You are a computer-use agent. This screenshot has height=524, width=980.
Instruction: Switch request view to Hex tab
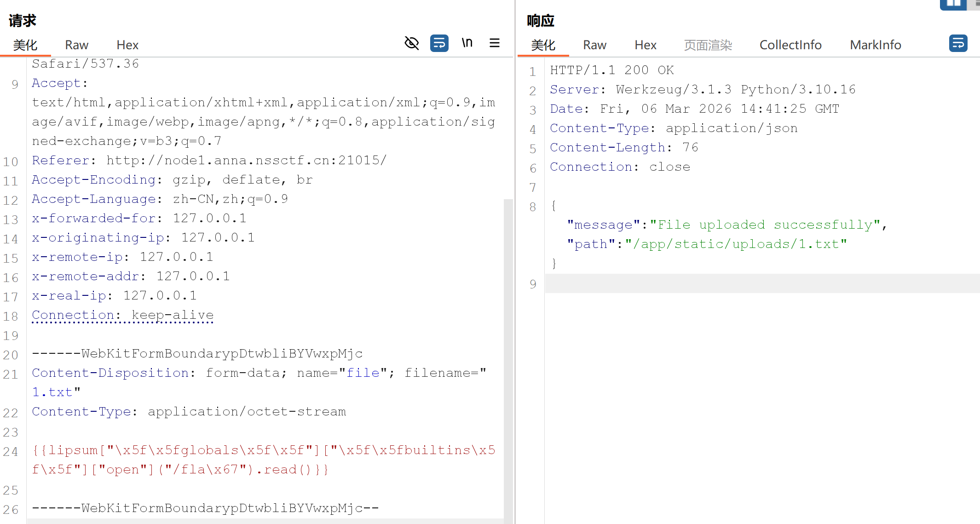tap(127, 45)
